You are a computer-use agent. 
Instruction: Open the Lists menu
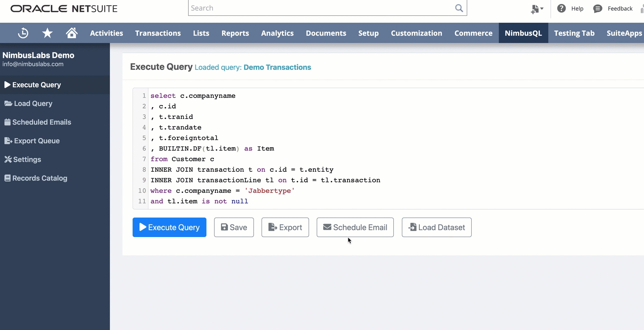click(x=201, y=33)
